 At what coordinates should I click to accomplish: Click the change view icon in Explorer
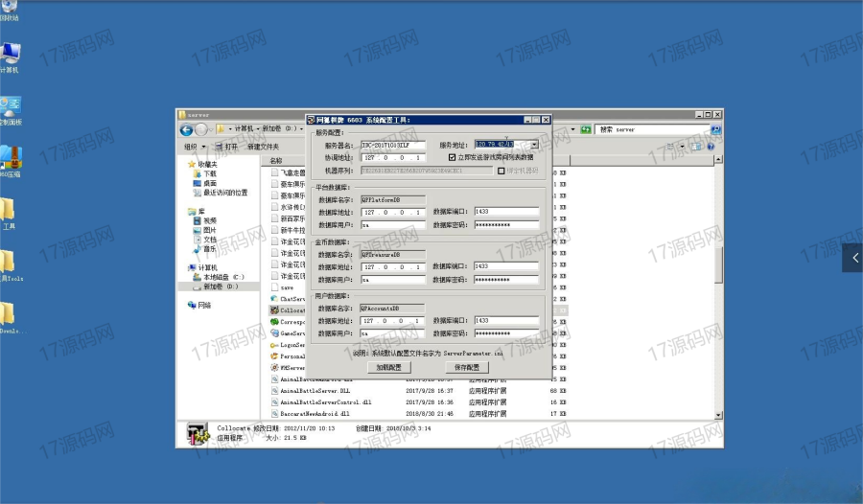point(670,147)
